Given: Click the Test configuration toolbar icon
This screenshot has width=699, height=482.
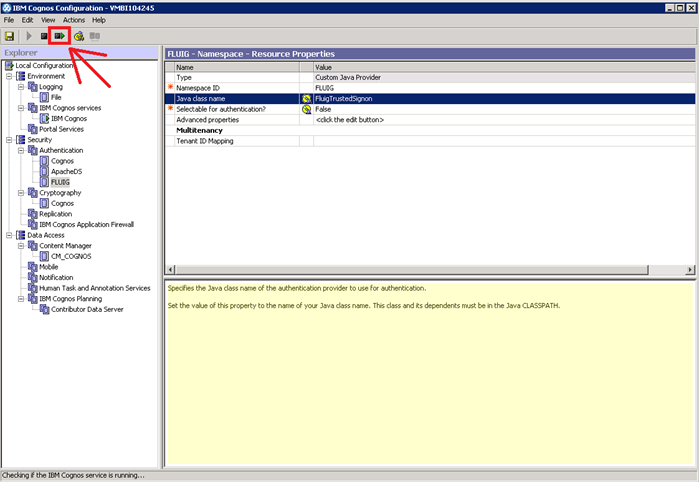Looking at the screenshot, I should pyautogui.click(x=79, y=36).
